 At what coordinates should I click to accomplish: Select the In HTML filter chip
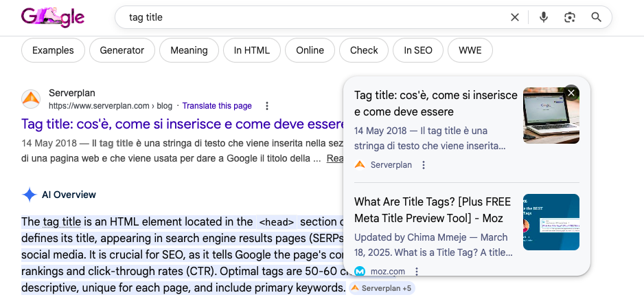(252, 50)
